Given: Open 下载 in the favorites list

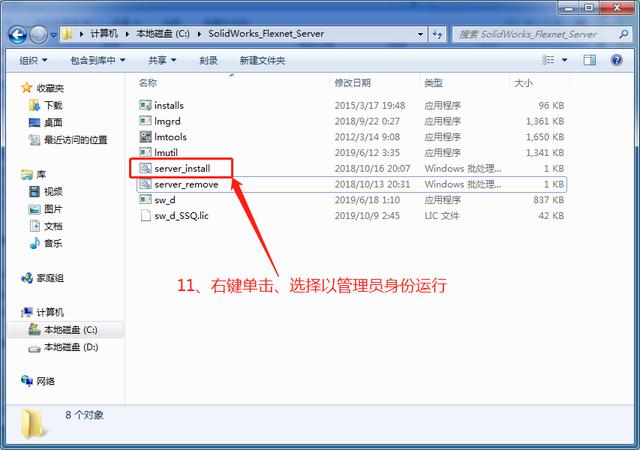Looking at the screenshot, I should click(x=53, y=105).
